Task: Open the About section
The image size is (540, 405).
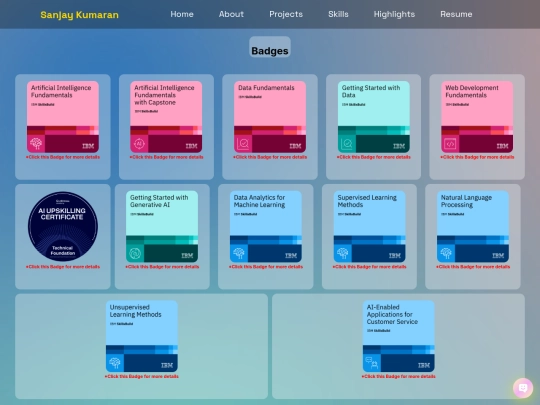Action: tap(231, 14)
